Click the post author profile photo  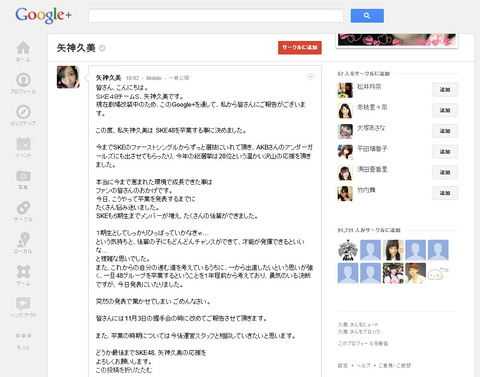[68, 77]
